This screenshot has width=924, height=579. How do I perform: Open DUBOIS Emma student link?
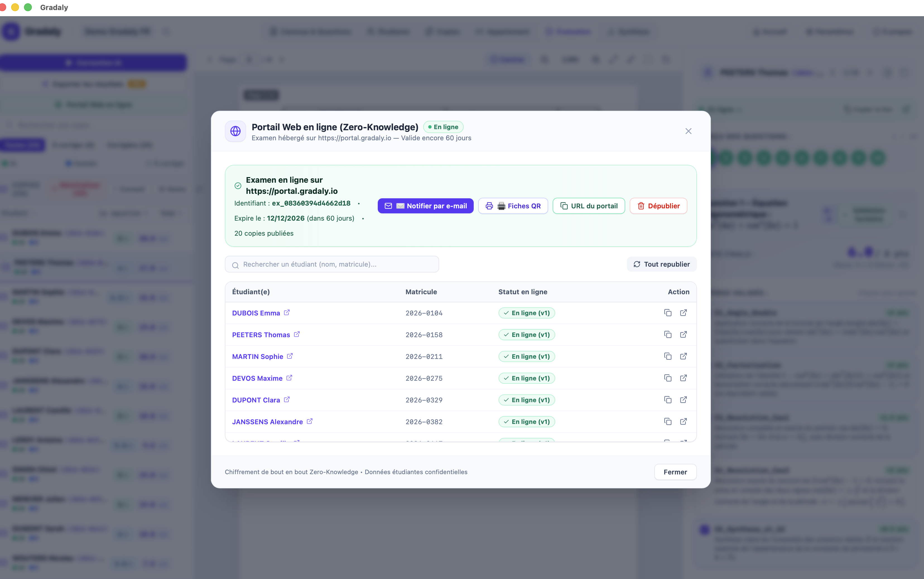(x=261, y=313)
